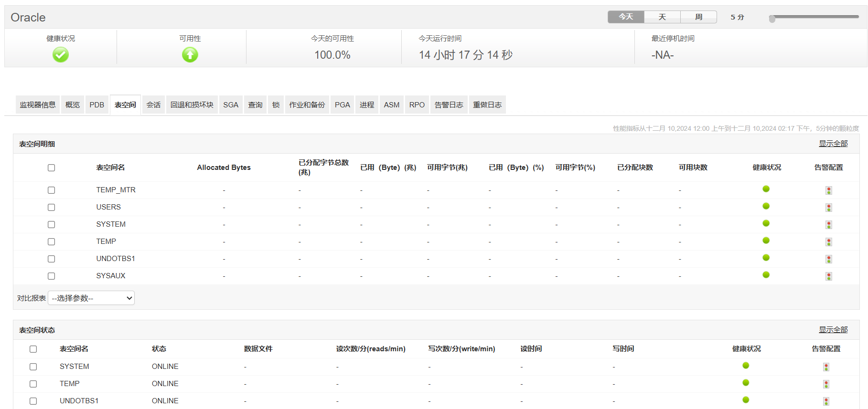The image size is (868, 409).
Task: Toggle select-all checkbox in tablespace details header
Action: point(51,168)
